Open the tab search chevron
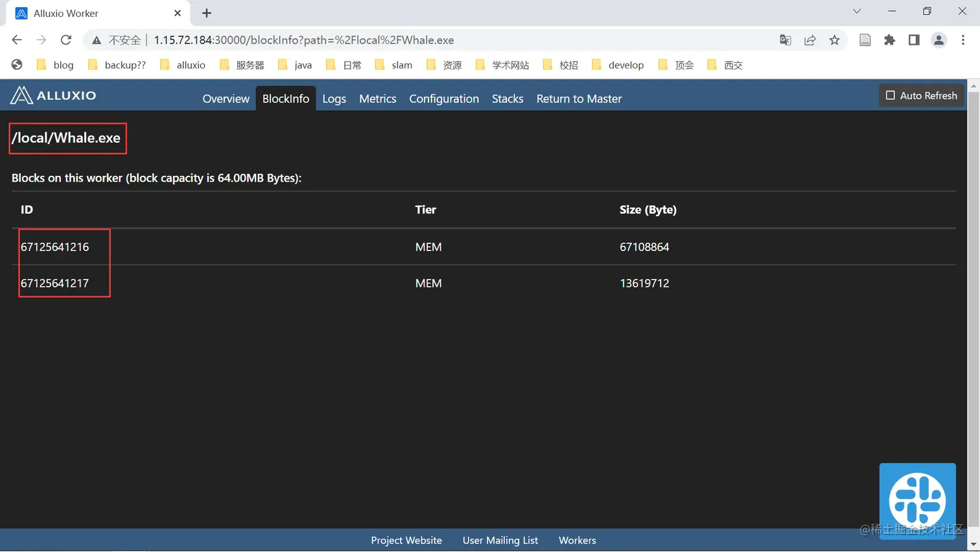The height and width of the screenshot is (552, 980). [x=857, y=11]
